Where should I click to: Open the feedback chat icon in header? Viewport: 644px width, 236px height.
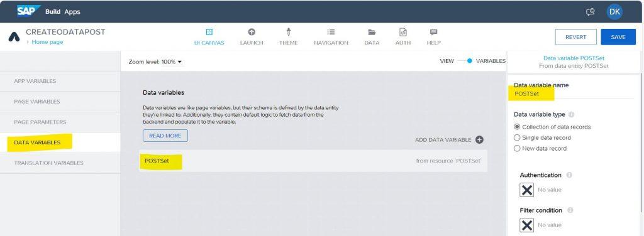pos(590,13)
